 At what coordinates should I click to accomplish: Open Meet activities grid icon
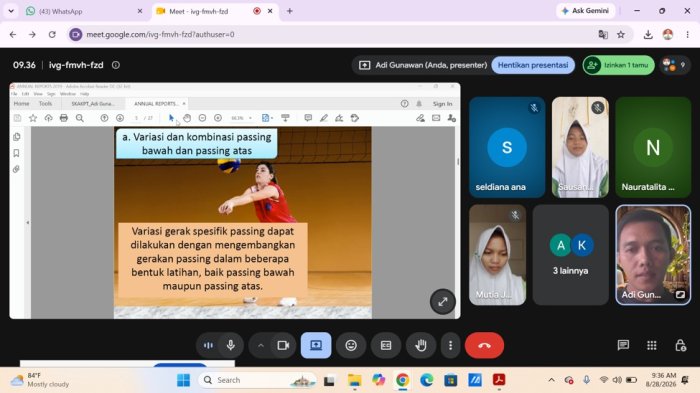tap(652, 345)
